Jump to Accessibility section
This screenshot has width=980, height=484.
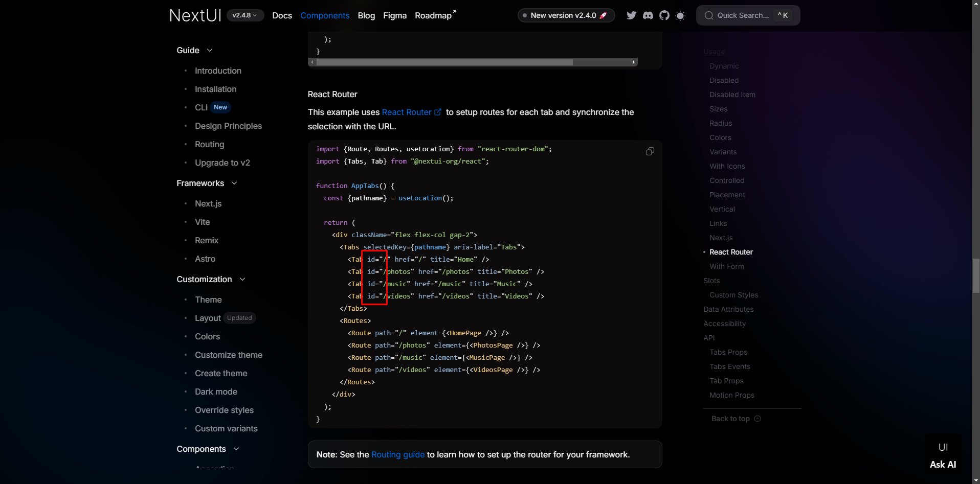(724, 324)
